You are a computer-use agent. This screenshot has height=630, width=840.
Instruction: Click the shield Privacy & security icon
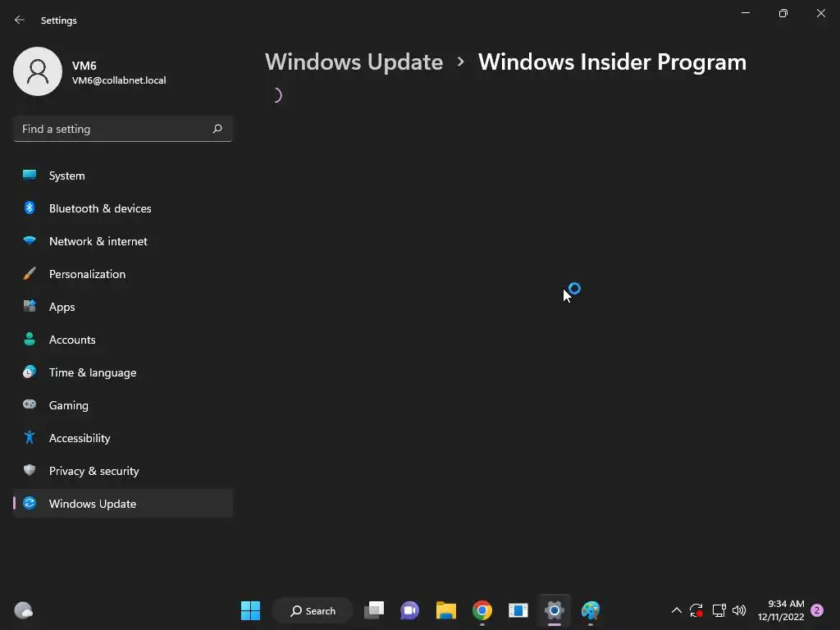pyautogui.click(x=30, y=470)
